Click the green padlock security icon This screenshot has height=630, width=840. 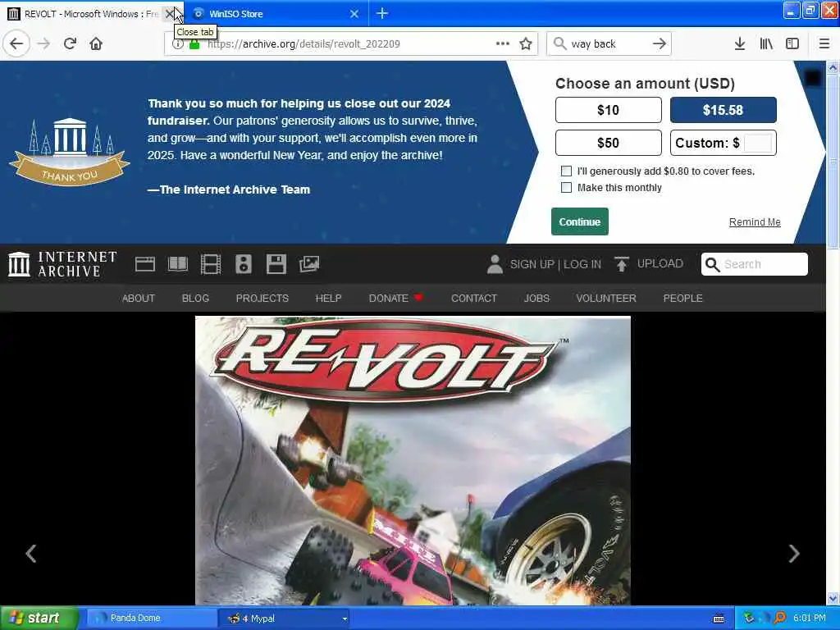point(194,44)
